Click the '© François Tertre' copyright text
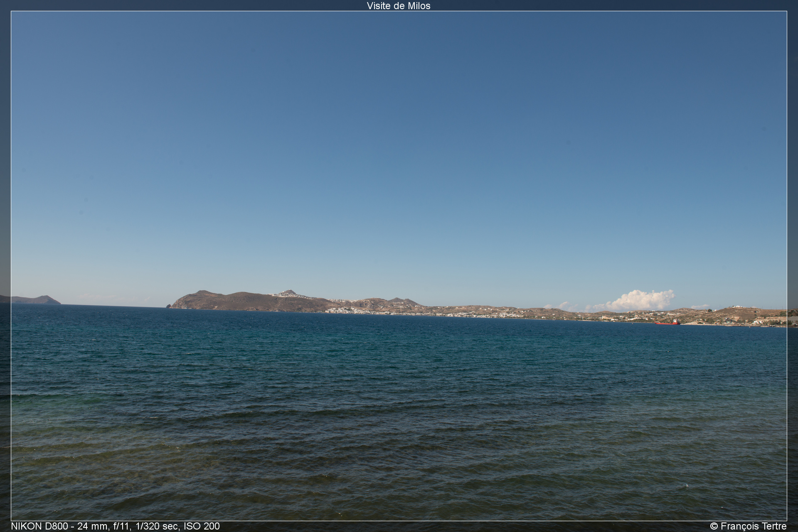This screenshot has height=532, width=798. [x=748, y=526]
